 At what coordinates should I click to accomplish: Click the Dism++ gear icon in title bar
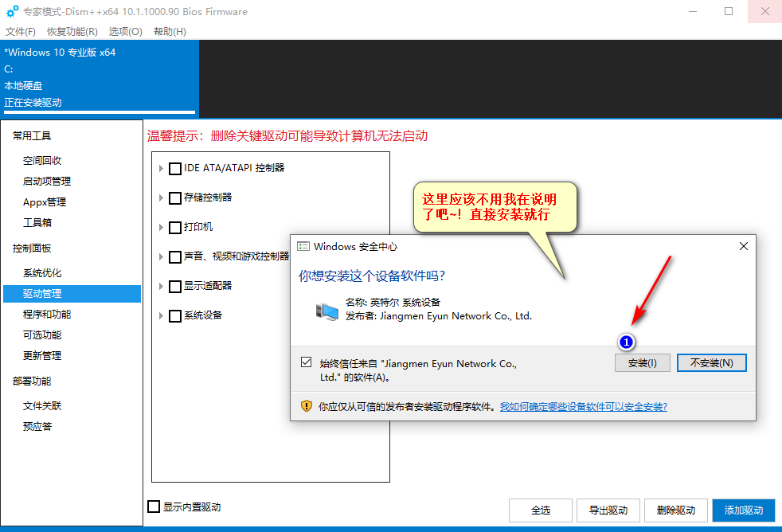coord(13,12)
